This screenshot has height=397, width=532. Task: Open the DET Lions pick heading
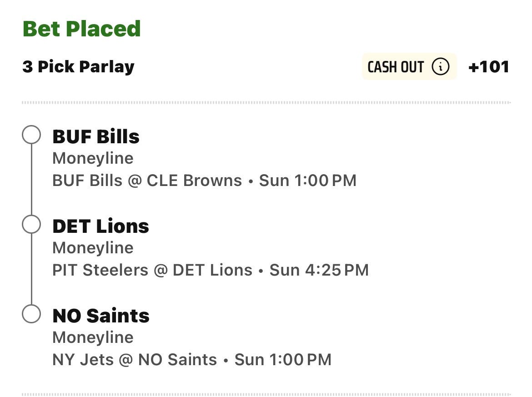(101, 226)
